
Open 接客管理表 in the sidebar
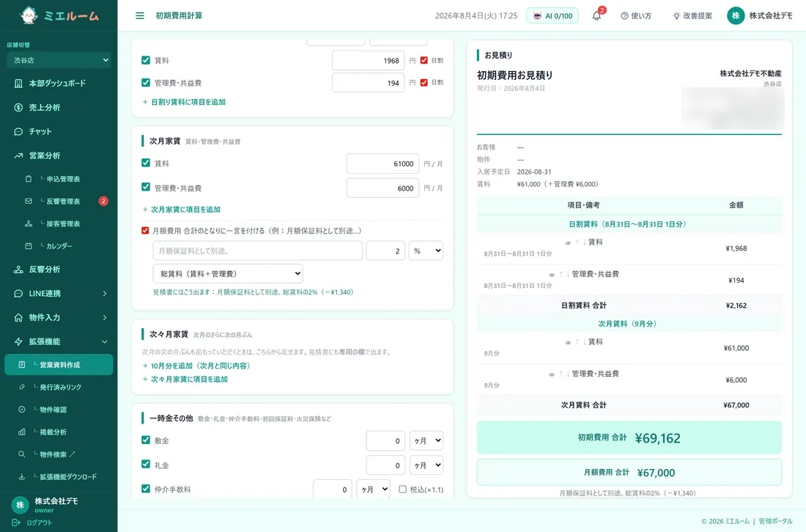coord(59,223)
